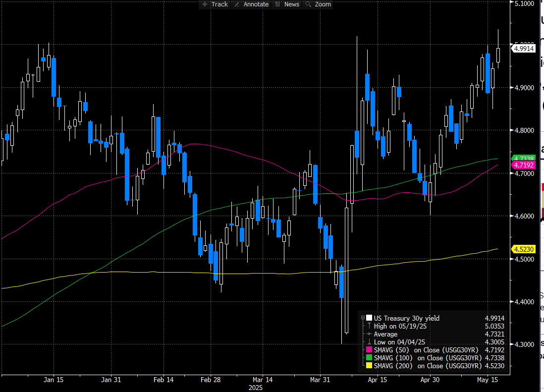Click the legend value 4.3005

(x=494, y=342)
